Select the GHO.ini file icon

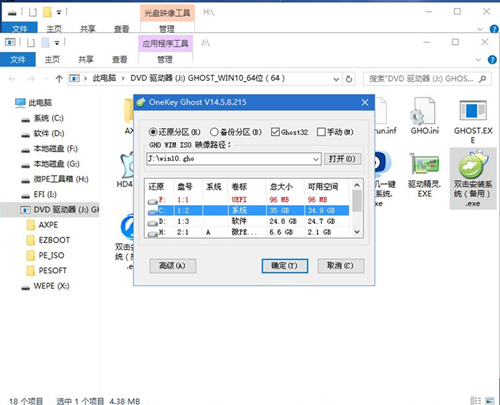click(424, 116)
